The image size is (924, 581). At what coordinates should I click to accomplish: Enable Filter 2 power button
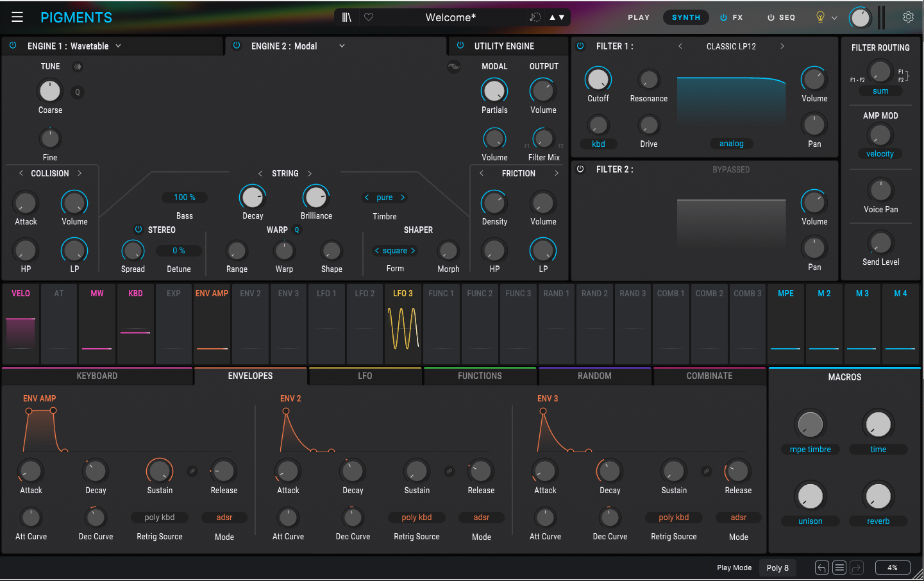coord(580,169)
